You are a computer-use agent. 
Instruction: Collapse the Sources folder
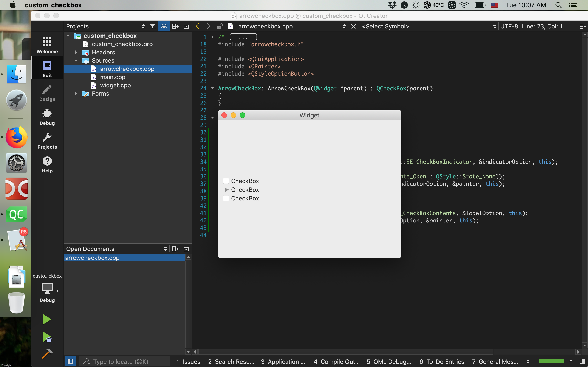tap(76, 60)
